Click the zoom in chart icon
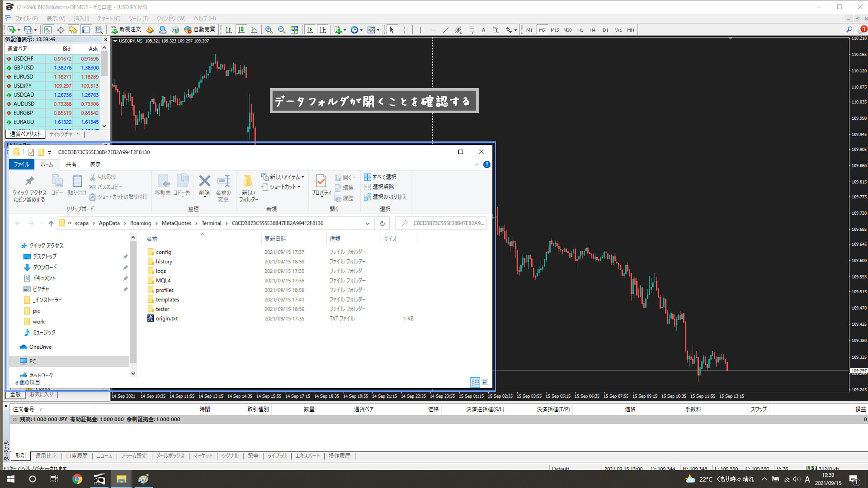The height and width of the screenshot is (488, 868). [x=269, y=30]
